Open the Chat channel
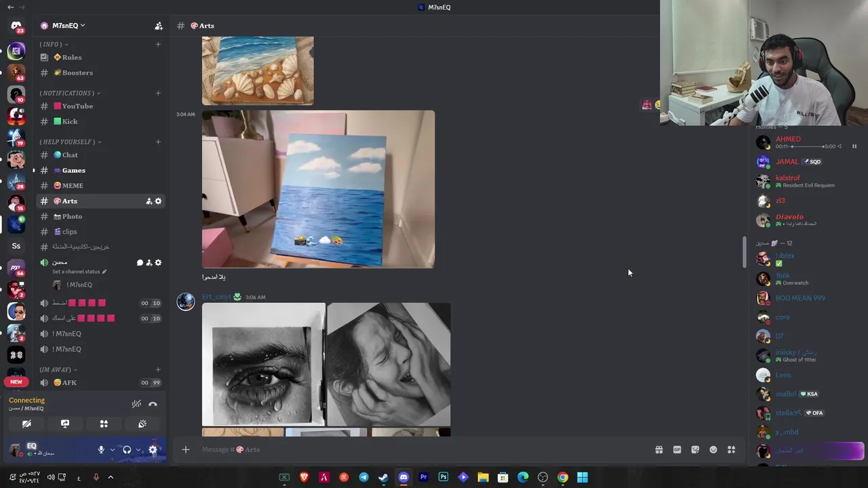Viewport: 868px width, 488px height. click(100, 155)
